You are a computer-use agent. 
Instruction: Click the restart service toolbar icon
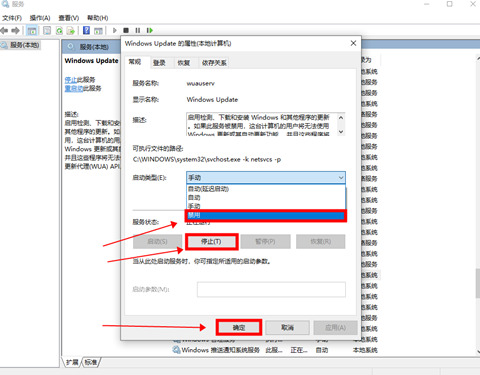click(150, 30)
